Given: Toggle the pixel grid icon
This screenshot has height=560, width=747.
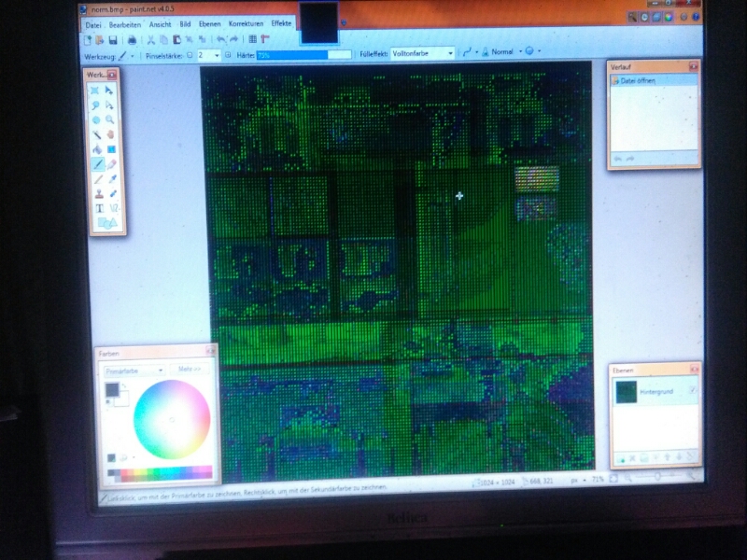Looking at the screenshot, I should (252, 39).
